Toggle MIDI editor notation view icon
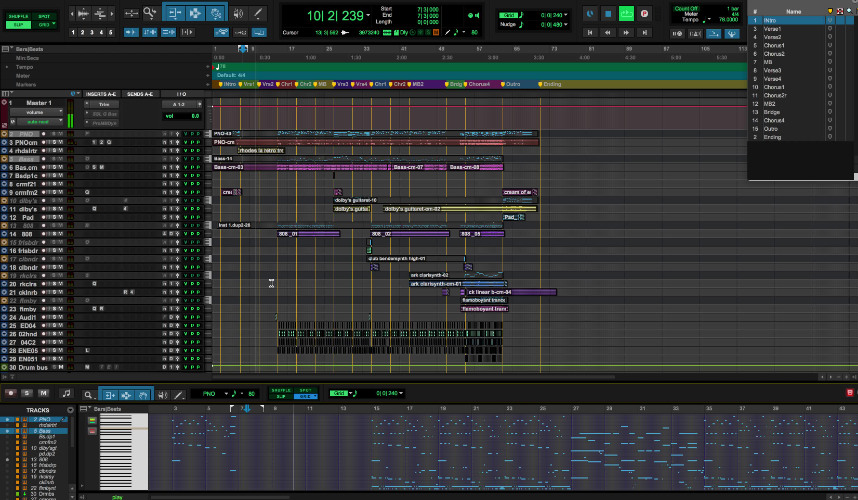The width and height of the screenshot is (858, 500). point(66,393)
